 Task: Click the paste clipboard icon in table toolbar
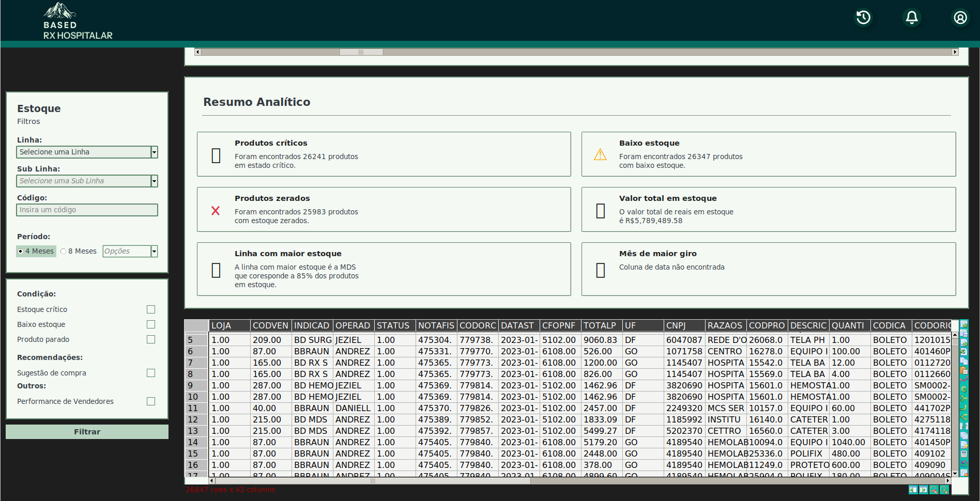(x=964, y=370)
